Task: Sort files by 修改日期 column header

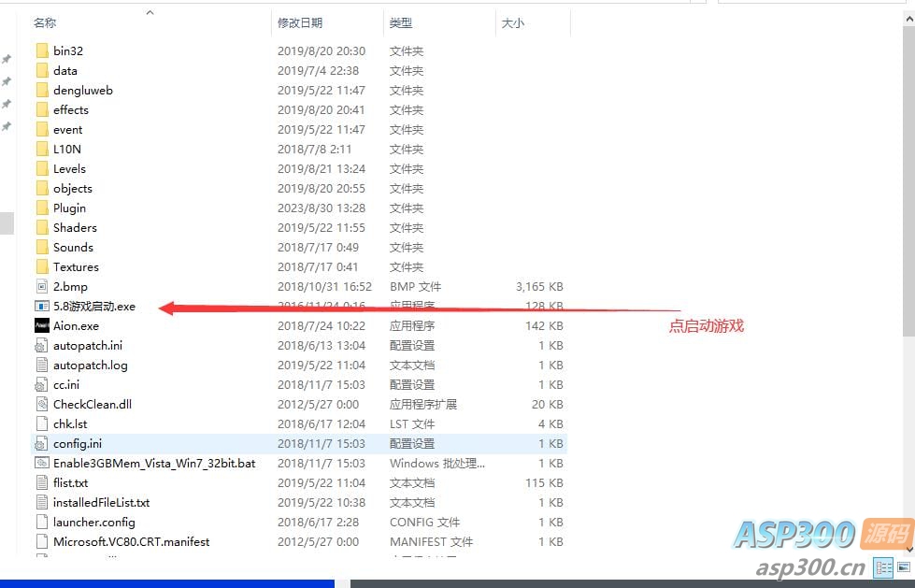Action: tap(300, 22)
